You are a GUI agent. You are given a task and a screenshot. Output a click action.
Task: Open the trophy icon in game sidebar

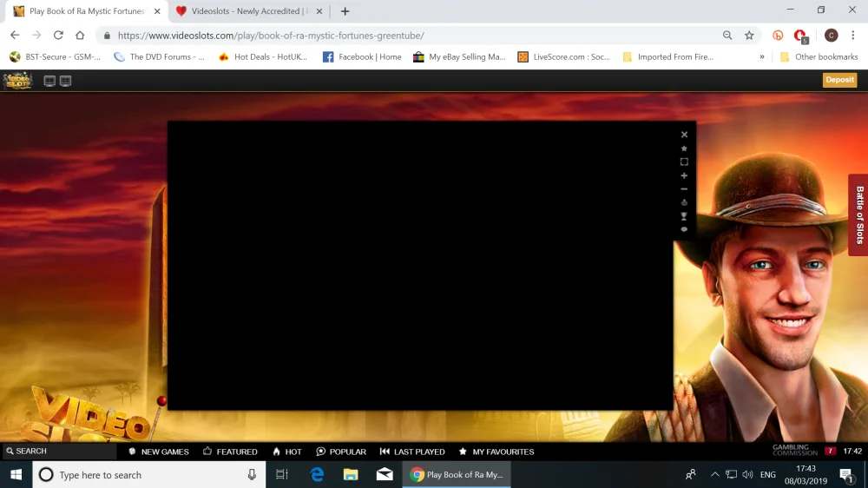(684, 216)
